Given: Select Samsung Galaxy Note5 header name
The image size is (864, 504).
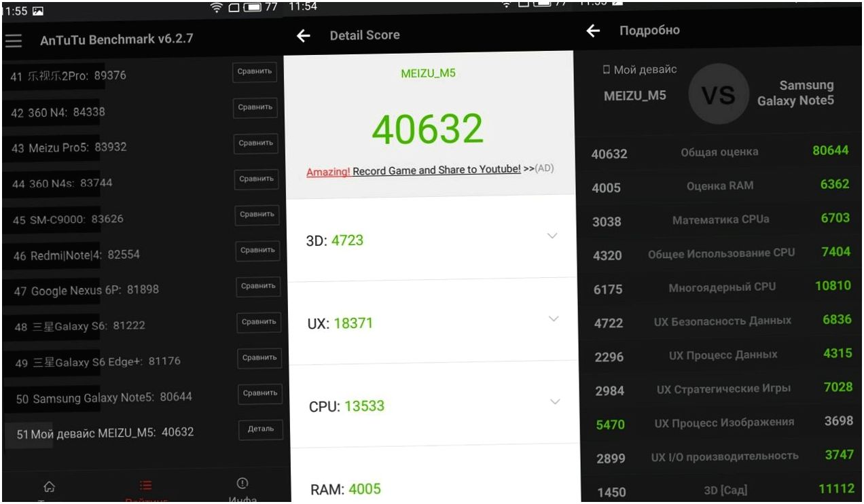Looking at the screenshot, I should pyautogui.click(x=795, y=93).
